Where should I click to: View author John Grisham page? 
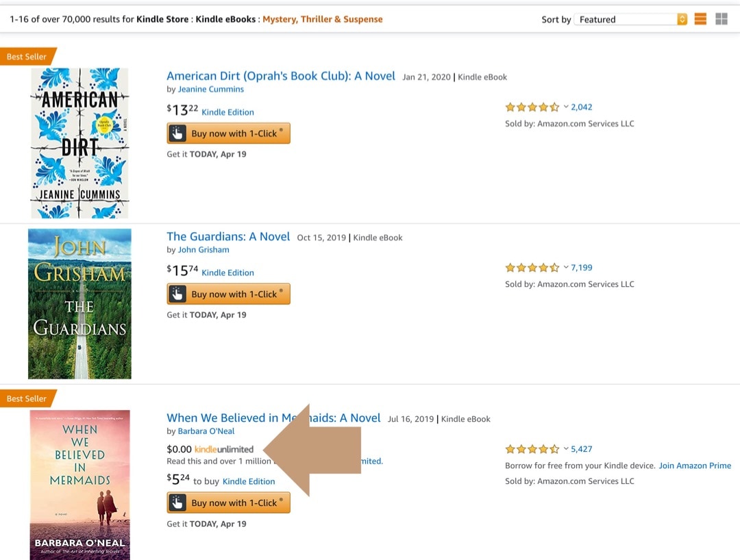coord(203,250)
